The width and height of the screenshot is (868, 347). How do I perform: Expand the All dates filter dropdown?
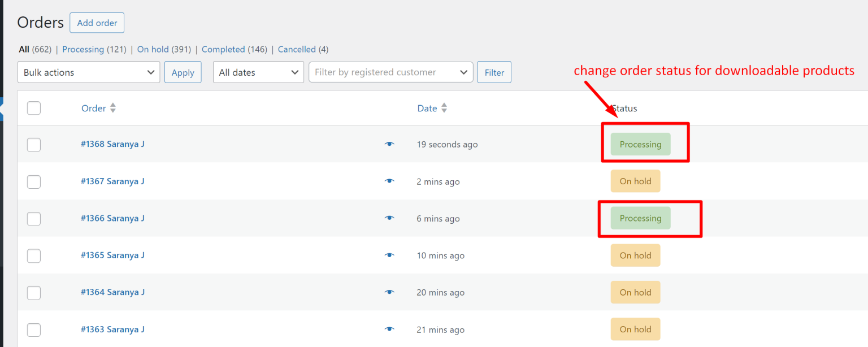[x=258, y=72]
